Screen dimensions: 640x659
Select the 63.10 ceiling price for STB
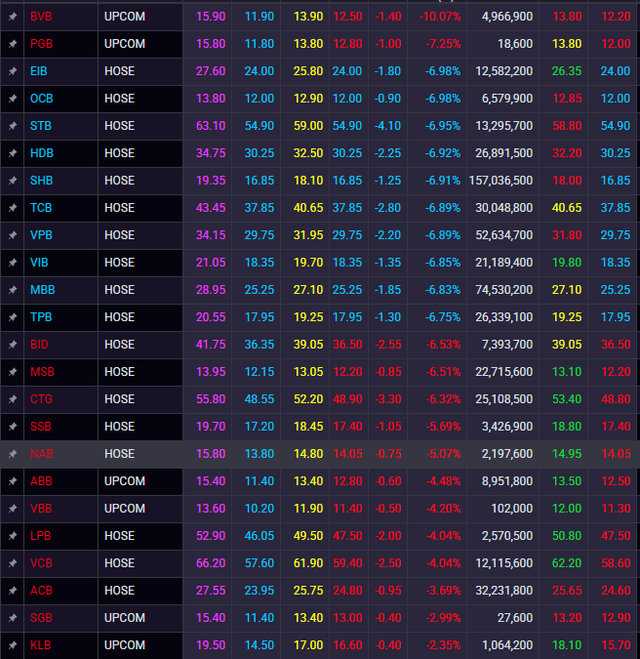[x=210, y=126]
